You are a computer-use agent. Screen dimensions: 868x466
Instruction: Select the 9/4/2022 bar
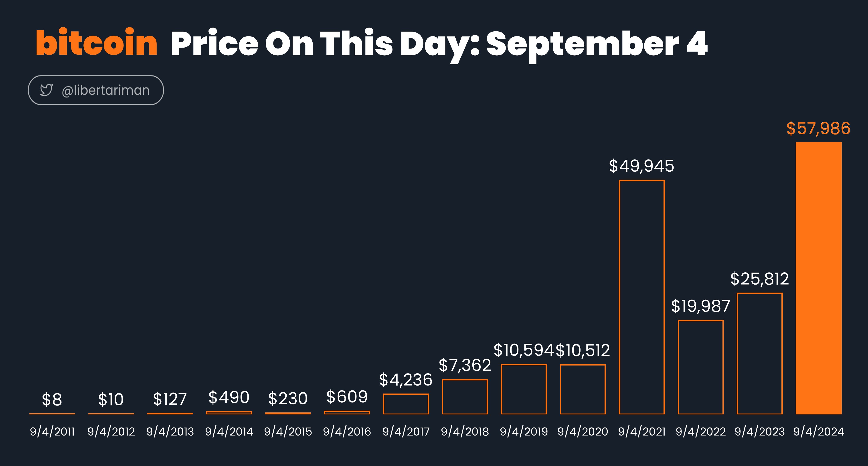(x=700, y=367)
